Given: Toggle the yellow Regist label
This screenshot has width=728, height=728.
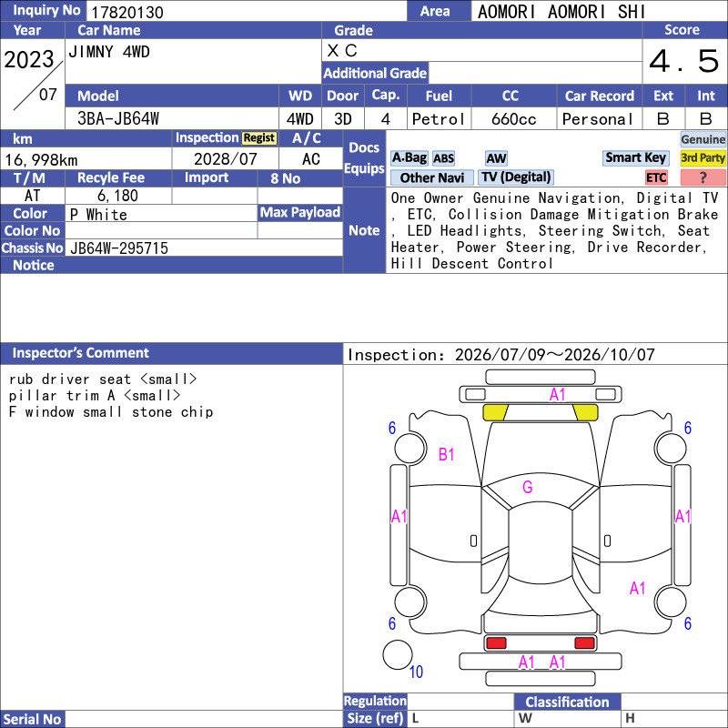Looking at the screenshot, I should [259, 138].
